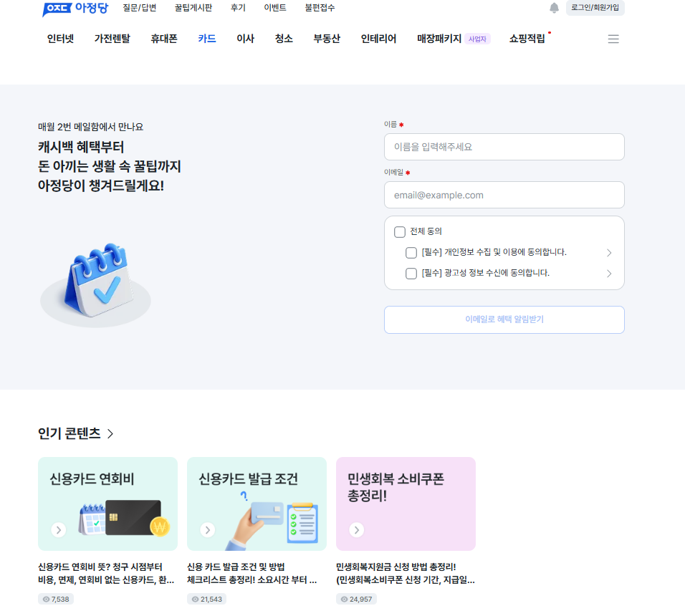Click 이메일로 혜택 알림받기 button
The width and height of the screenshot is (685, 616).
[x=504, y=319]
